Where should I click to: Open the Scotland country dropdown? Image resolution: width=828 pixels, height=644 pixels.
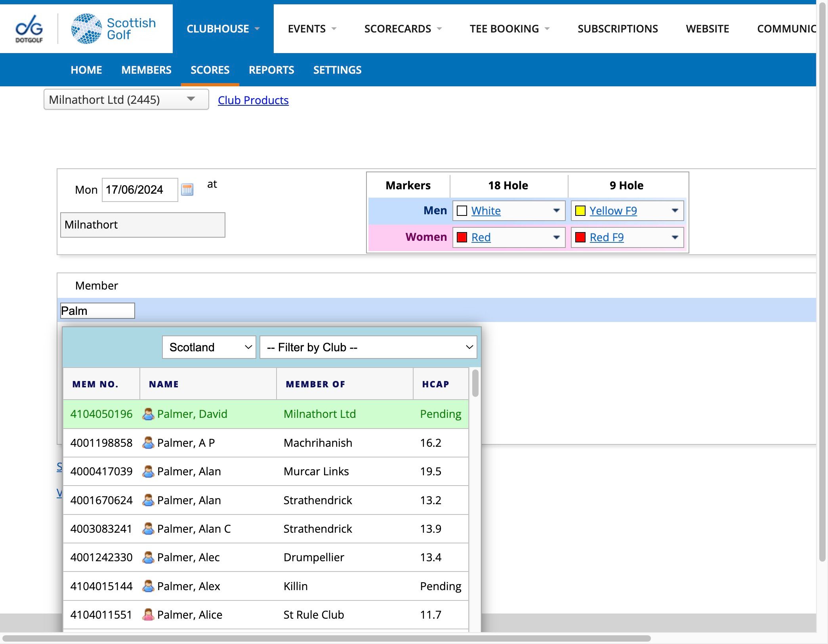pyautogui.click(x=209, y=347)
